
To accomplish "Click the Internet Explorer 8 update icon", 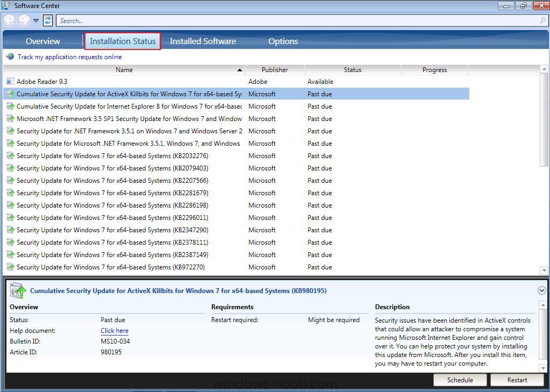I will 11,106.
